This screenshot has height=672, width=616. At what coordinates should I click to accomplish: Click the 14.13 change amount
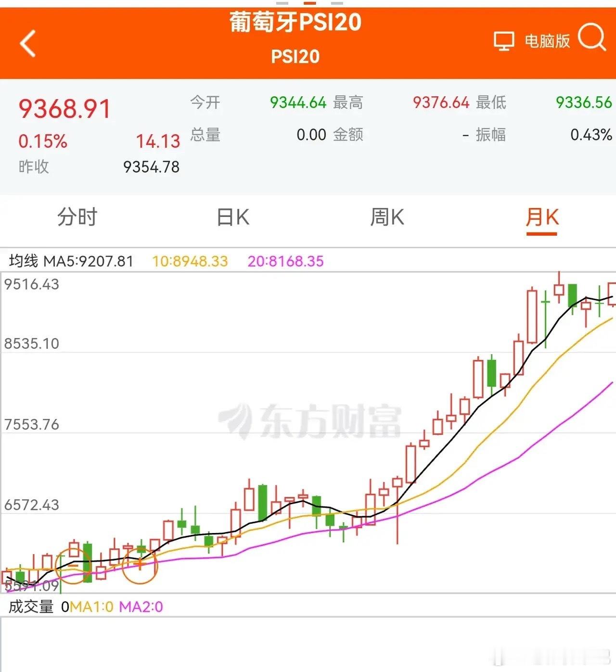click(x=158, y=141)
